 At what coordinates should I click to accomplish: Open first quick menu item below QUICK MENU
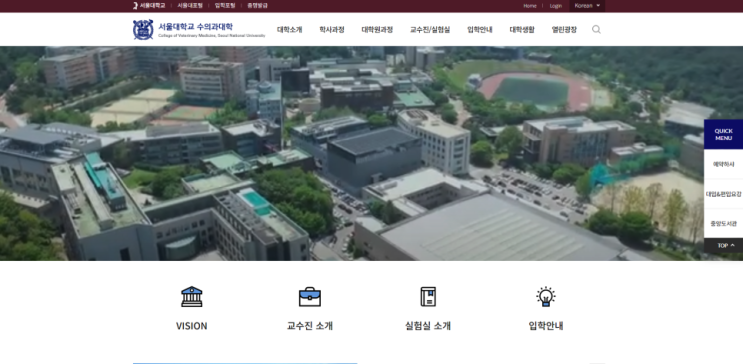pyautogui.click(x=723, y=164)
